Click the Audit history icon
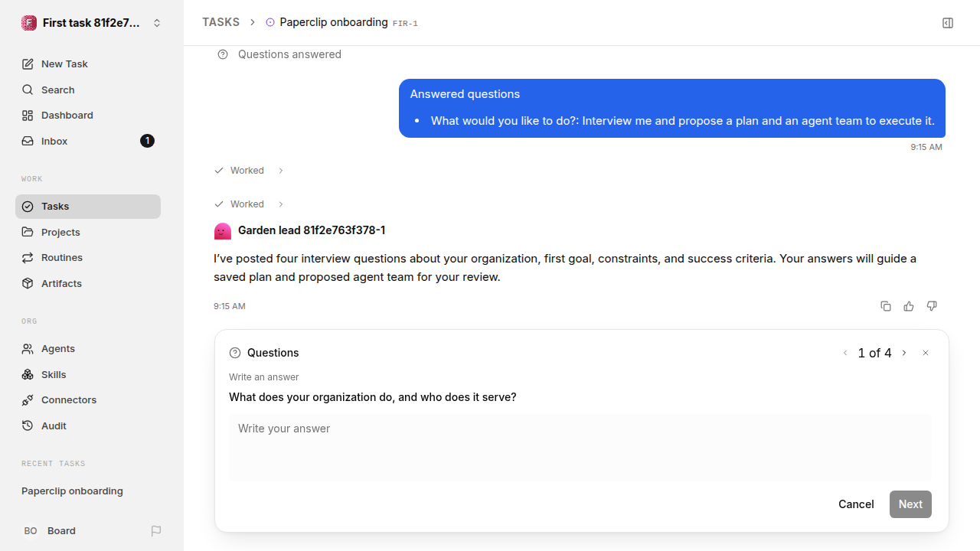The height and width of the screenshot is (551, 980). (28, 425)
